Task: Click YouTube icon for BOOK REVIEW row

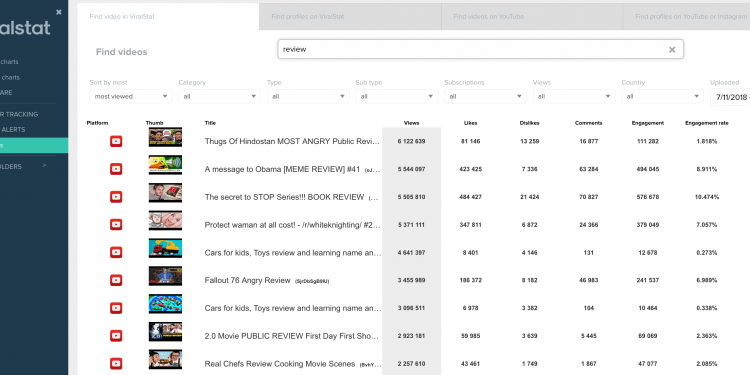Action: point(116,197)
